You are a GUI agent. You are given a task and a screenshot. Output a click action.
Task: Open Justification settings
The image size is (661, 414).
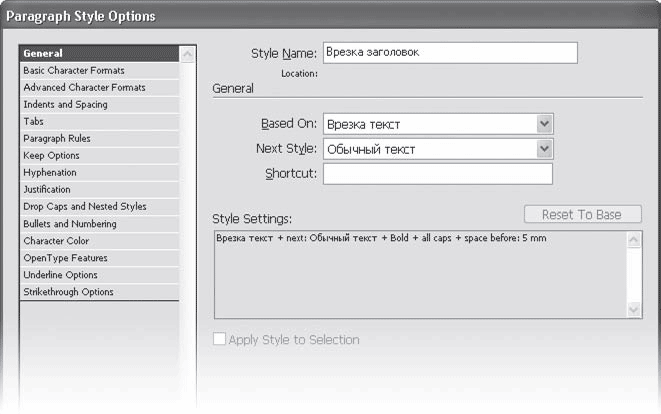[47, 189]
